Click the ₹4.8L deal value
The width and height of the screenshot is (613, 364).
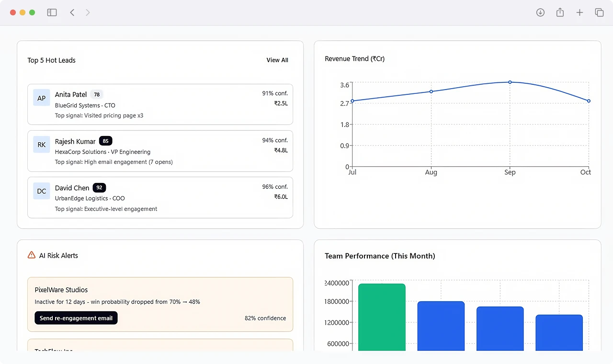281,150
